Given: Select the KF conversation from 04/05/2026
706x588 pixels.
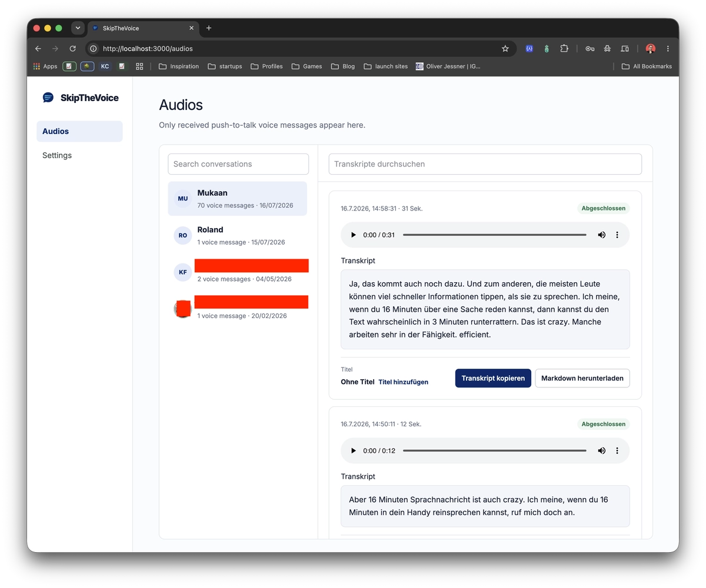Looking at the screenshot, I should (x=238, y=272).
